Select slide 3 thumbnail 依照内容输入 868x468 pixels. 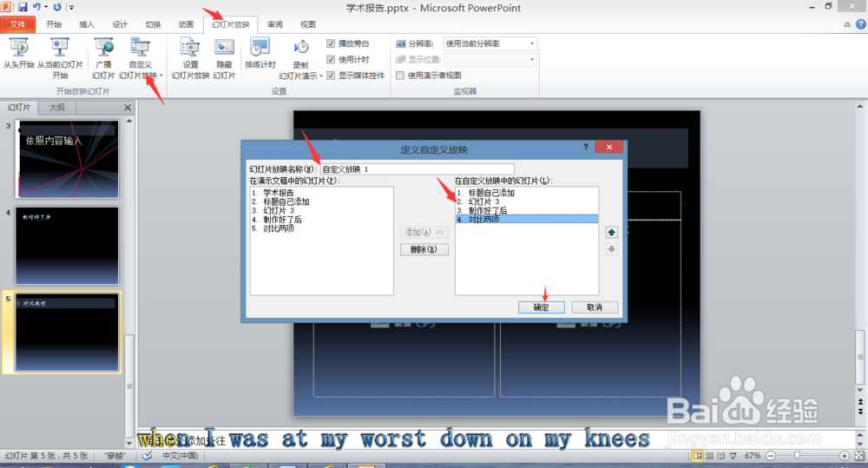(67, 160)
